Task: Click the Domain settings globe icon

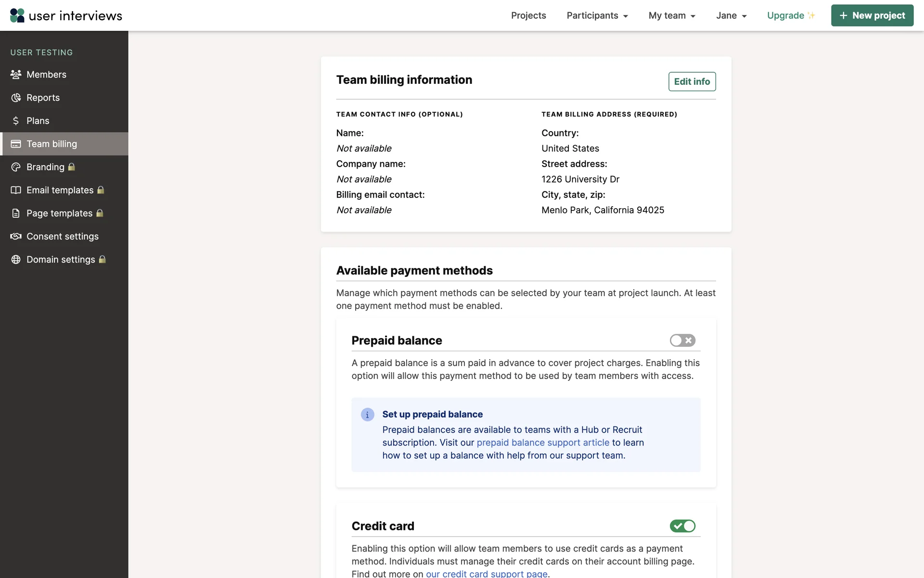Action: tap(16, 260)
